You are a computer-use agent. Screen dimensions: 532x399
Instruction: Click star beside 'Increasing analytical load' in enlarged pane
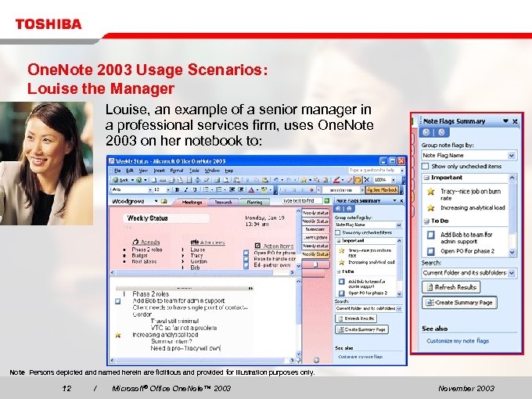tap(430, 207)
